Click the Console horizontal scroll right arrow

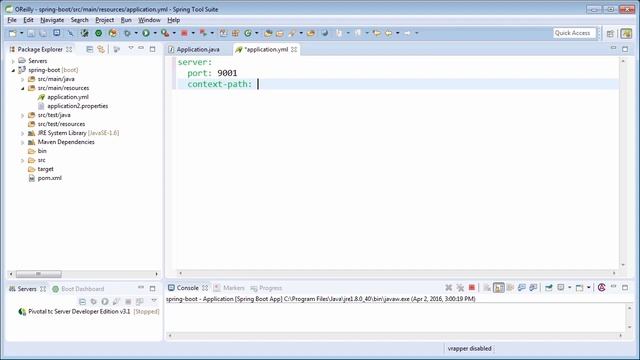coord(620,336)
